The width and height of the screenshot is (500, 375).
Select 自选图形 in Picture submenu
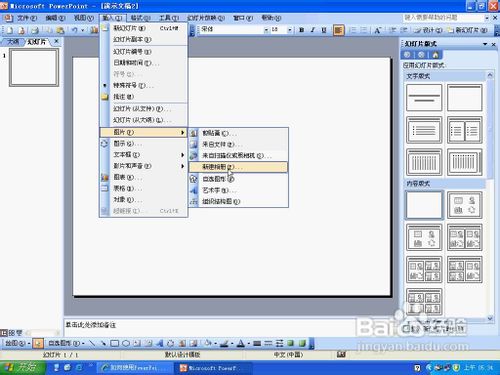[x=238, y=179]
